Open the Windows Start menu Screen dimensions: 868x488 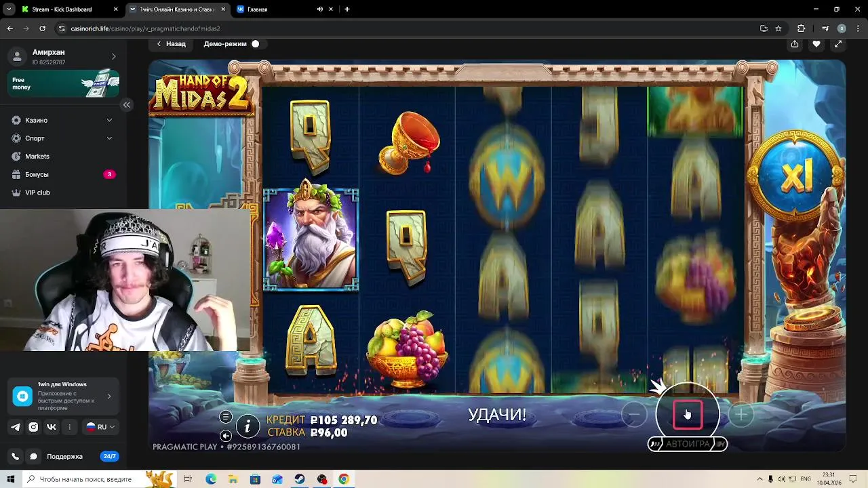(11, 479)
